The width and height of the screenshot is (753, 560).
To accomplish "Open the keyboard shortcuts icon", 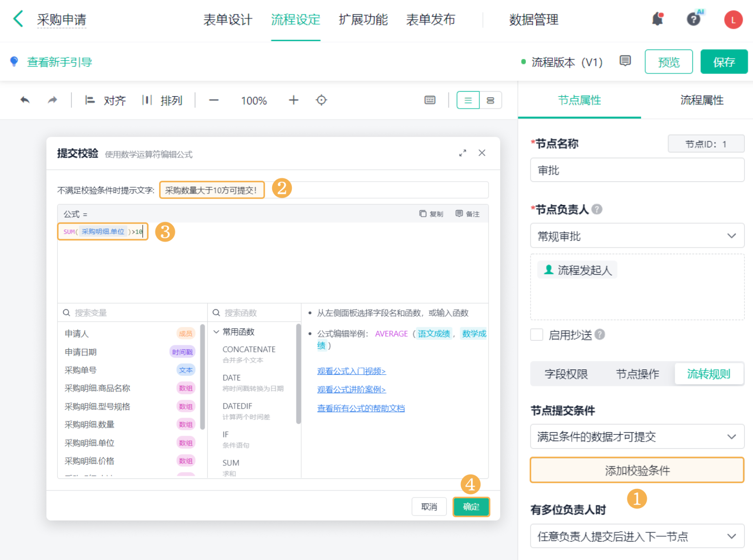I will pos(430,100).
